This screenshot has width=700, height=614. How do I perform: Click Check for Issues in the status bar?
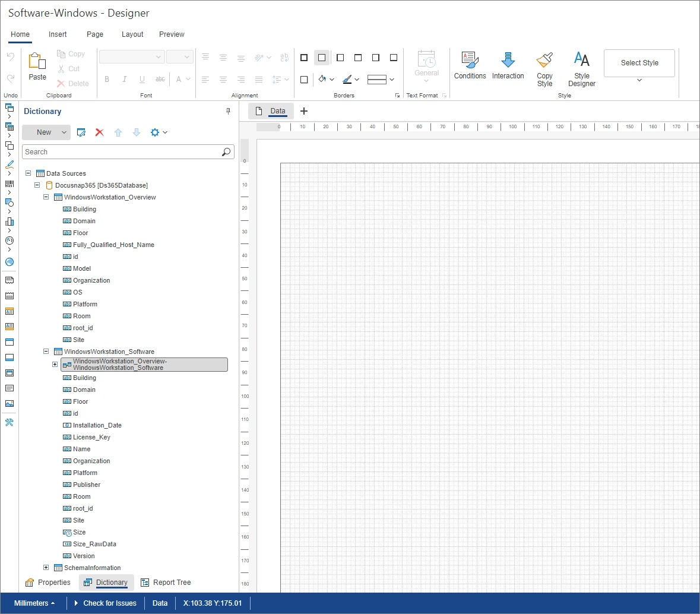pos(110,603)
